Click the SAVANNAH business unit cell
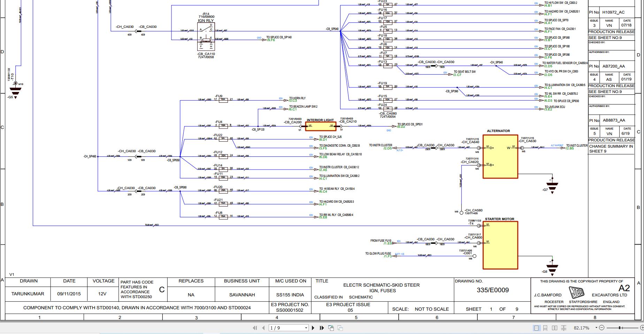The height and width of the screenshot is (334, 644). coord(242,295)
